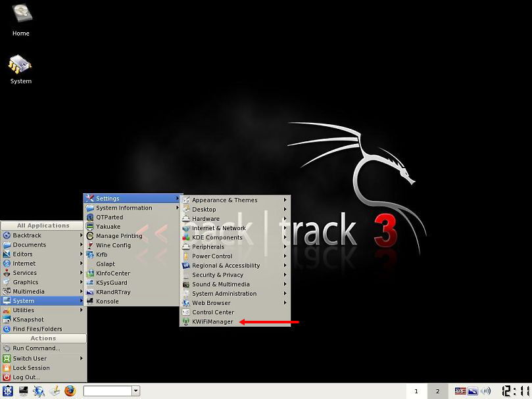Open Power Control settings

(x=235, y=256)
